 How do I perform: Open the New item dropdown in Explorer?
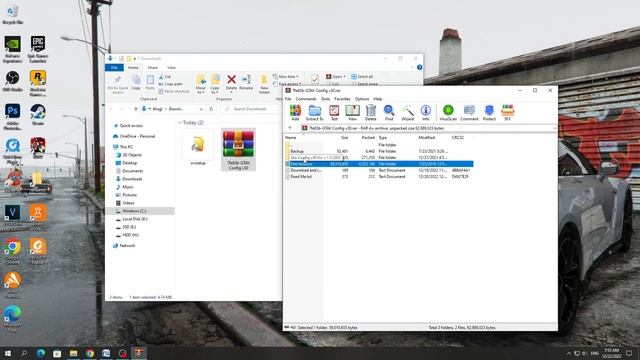point(286,77)
